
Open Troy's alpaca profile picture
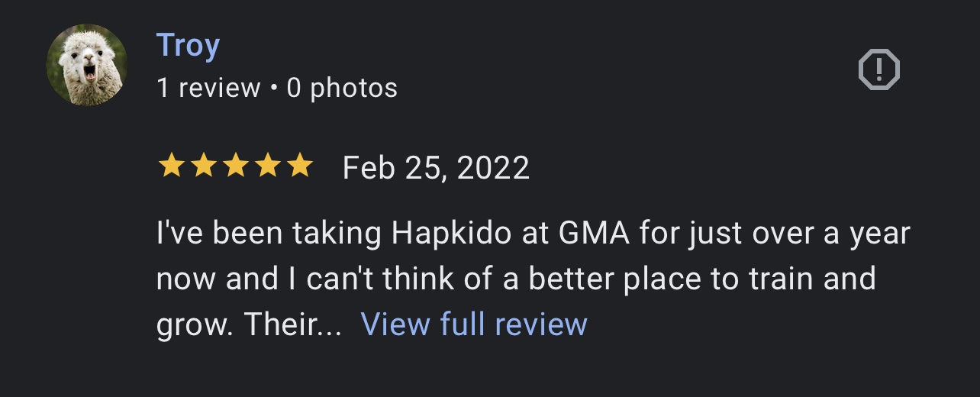click(87, 65)
